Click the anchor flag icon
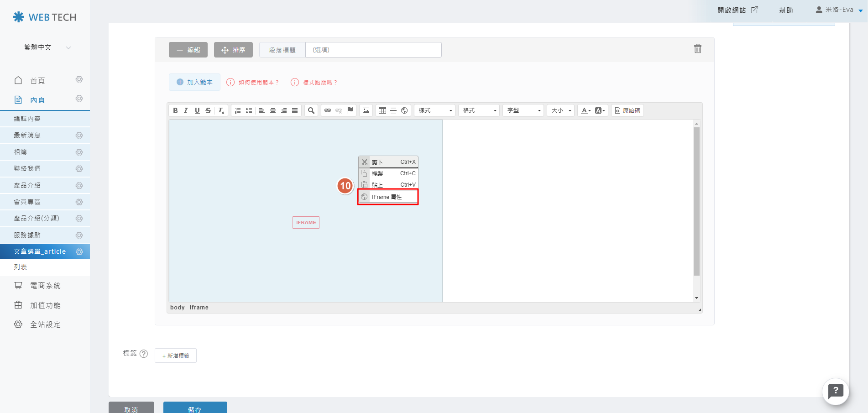This screenshot has width=868, height=413. pos(350,110)
